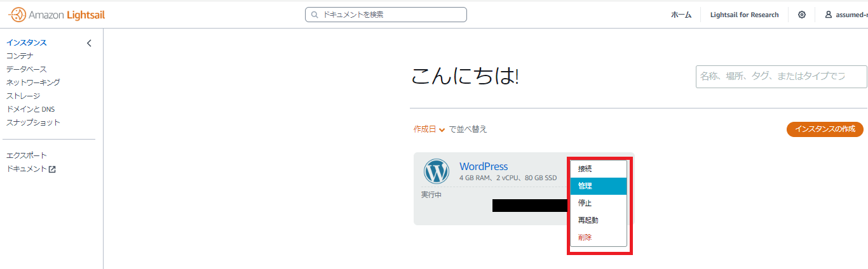Go to ネットワーキング in the sidebar
Viewport: 868px width, 269px height.
tap(33, 82)
